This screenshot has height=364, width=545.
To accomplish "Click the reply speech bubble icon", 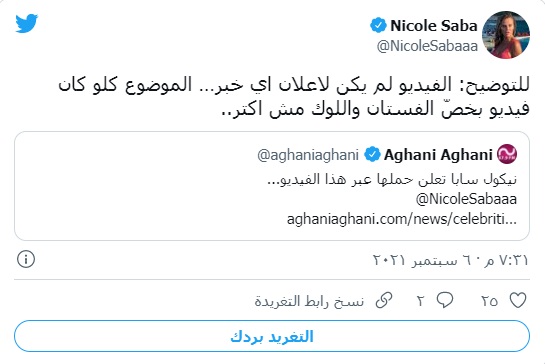I will [x=445, y=300].
